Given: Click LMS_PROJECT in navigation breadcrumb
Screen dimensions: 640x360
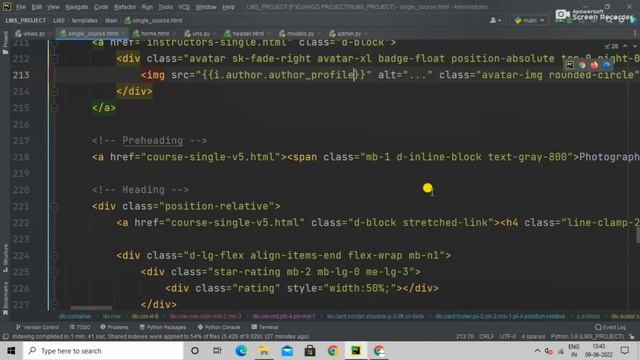Looking at the screenshot, I should coord(26,20).
